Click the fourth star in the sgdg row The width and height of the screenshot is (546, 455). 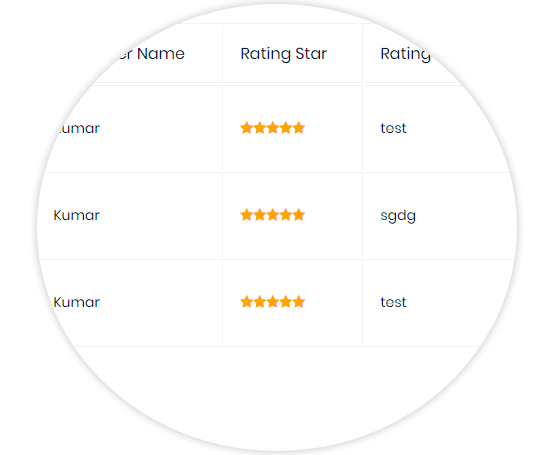point(286,215)
